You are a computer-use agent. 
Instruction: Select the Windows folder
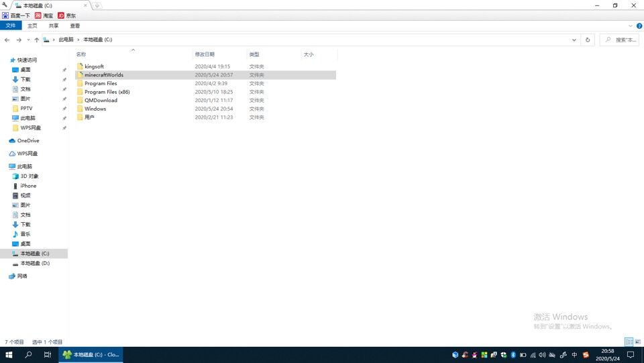coord(95,109)
